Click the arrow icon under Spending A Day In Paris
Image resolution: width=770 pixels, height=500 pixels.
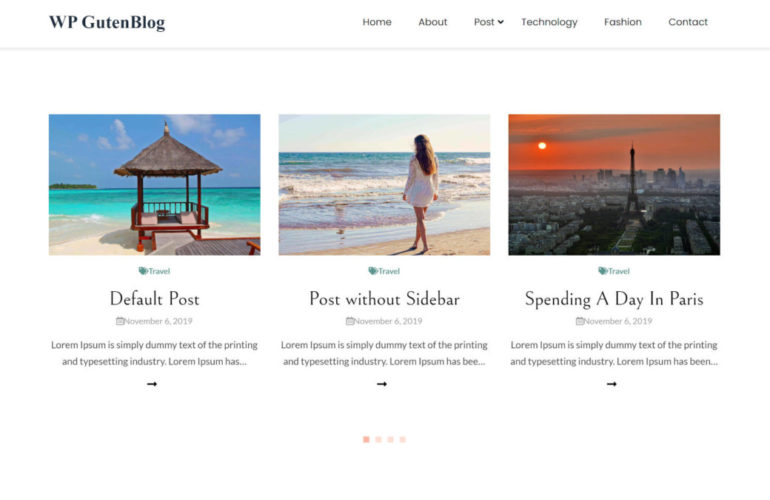pos(611,384)
